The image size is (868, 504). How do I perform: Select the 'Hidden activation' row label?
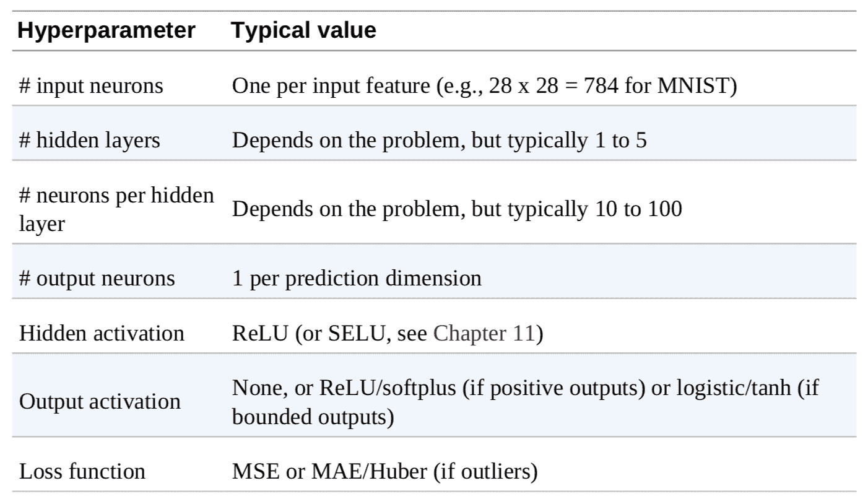click(102, 333)
